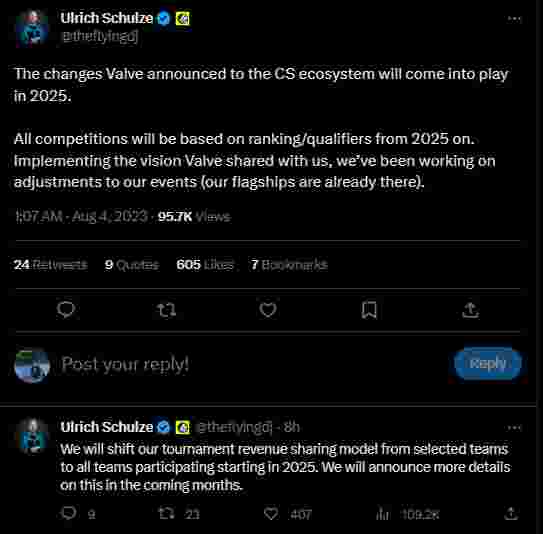View the 9 Quotes list
This screenshot has width=543, height=534.
(132, 265)
